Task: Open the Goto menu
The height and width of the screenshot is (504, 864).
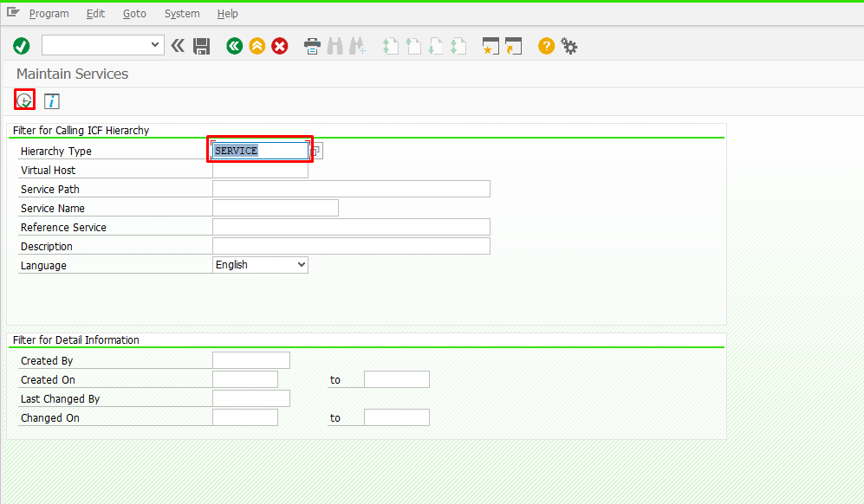Action: (134, 13)
